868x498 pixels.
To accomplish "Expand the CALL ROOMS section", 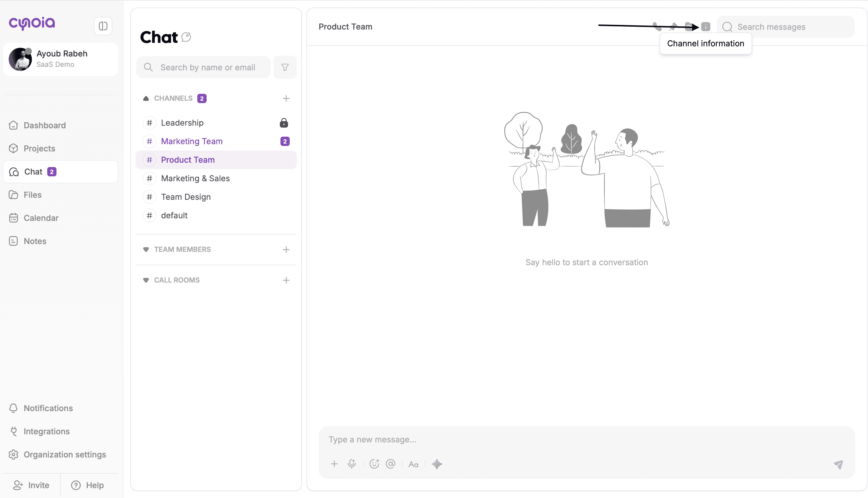I will click(146, 280).
